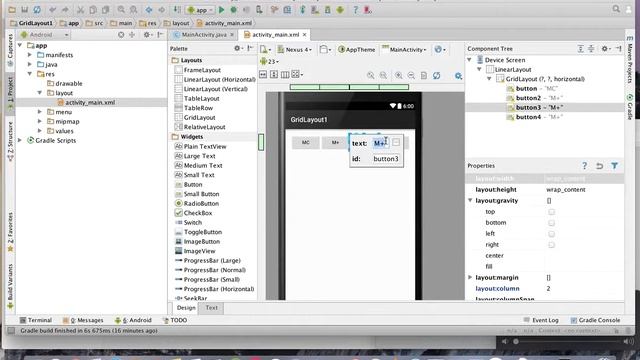Close the activity_main.xml tab
640x360 pixels.
click(x=304, y=35)
